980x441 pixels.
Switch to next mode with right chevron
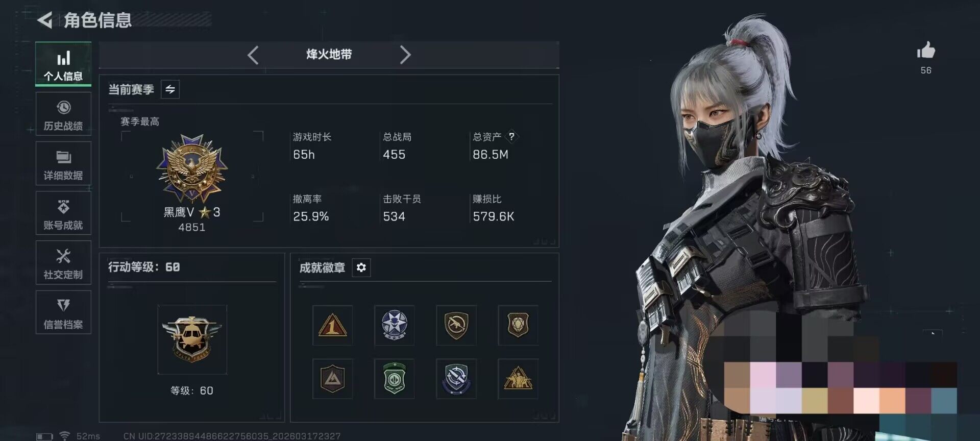pyautogui.click(x=405, y=55)
